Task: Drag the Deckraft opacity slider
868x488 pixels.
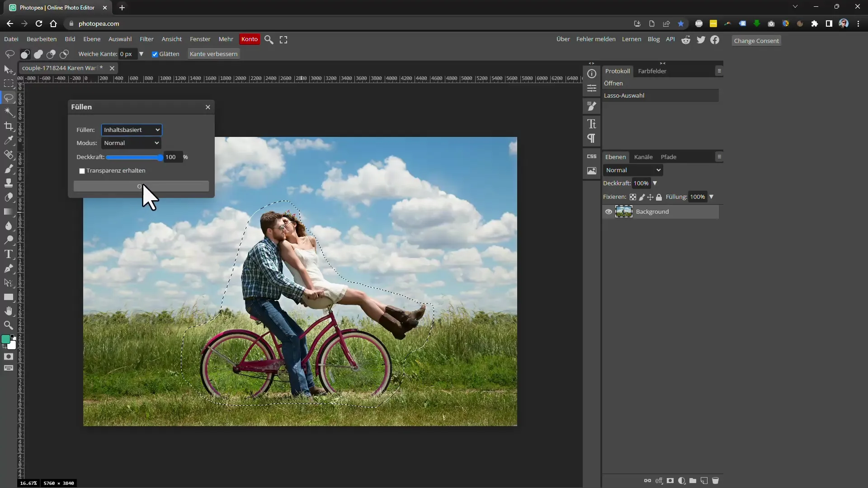Action: coord(160,157)
